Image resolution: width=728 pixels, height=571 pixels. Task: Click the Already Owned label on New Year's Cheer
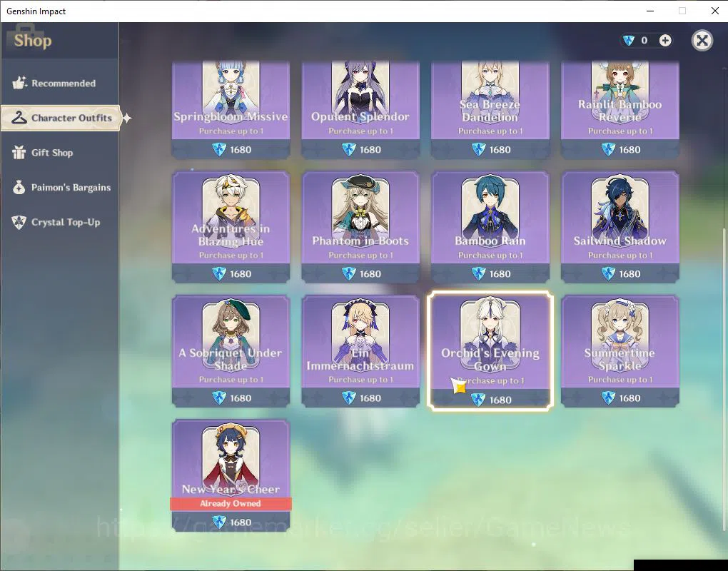click(x=231, y=504)
